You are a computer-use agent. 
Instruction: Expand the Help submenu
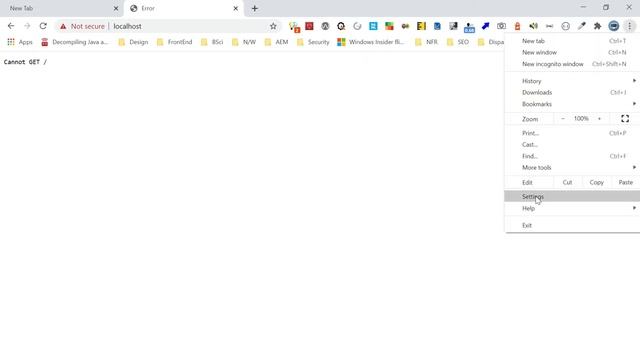pyautogui.click(x=572, y=208)
